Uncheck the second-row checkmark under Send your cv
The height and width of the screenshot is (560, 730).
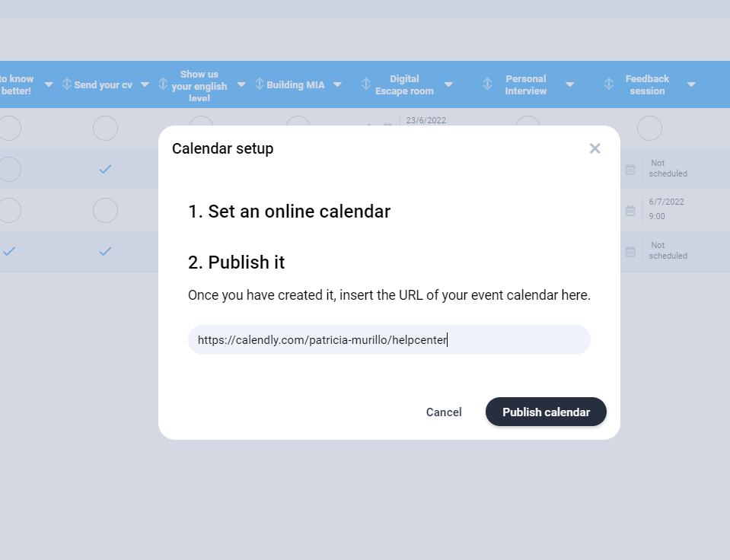105,169
